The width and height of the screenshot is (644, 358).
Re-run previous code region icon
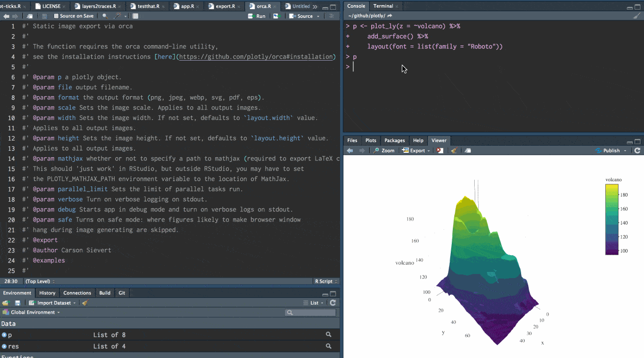(276, 16)
